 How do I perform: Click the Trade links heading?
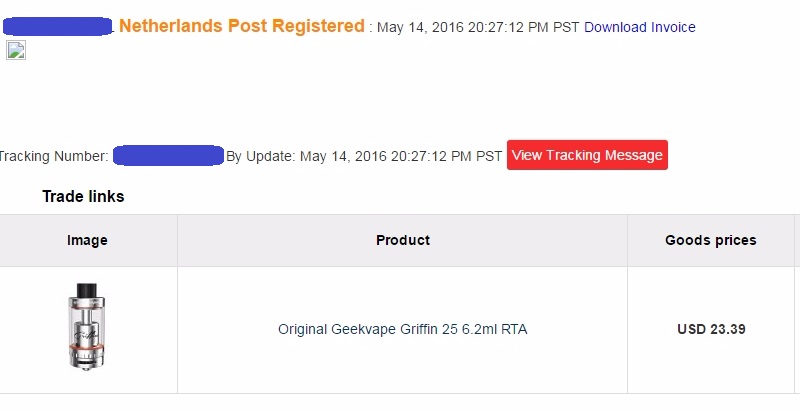point(83,196)
